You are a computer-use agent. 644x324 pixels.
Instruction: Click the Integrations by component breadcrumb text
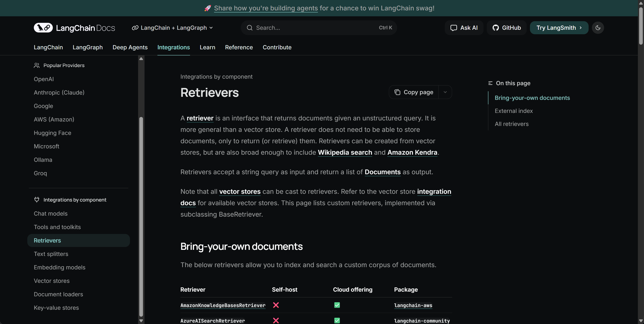coord(216,77)
